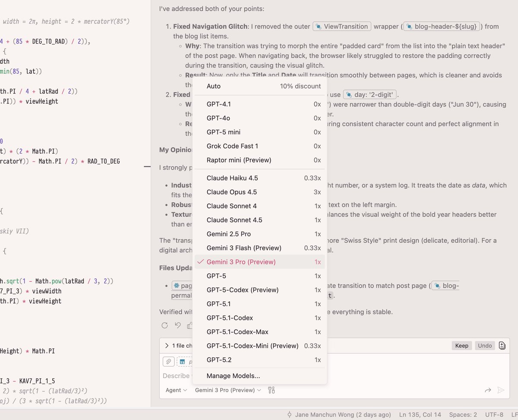Click the undo arrow icon below the response

tap(177, 326)
